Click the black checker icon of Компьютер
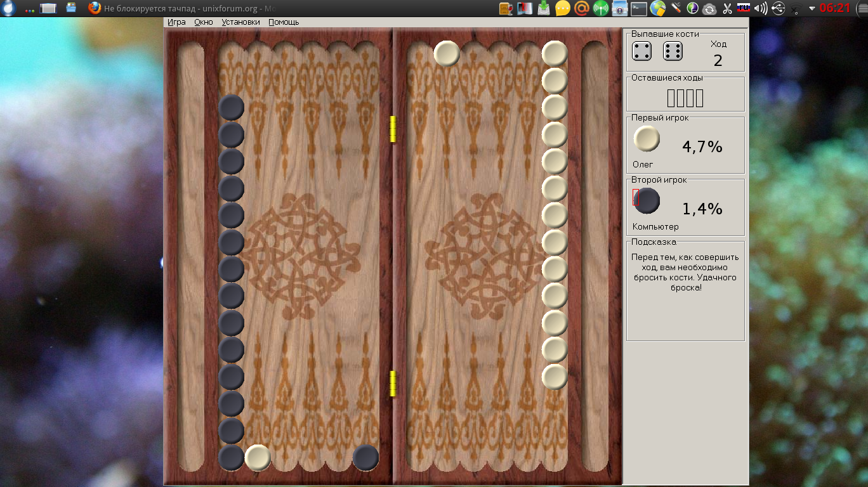 pos(647,200)
